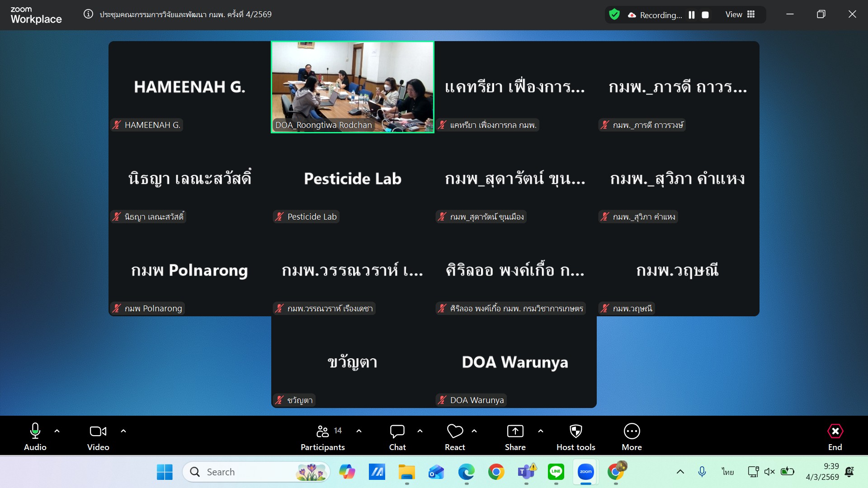
Task: Open the Participants list icon
Action: pos(323,432)
